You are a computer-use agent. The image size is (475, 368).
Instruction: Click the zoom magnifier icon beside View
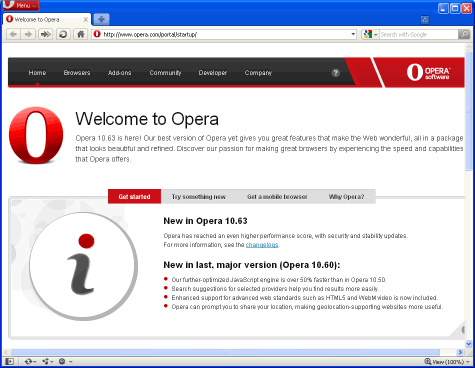[428, 361]
